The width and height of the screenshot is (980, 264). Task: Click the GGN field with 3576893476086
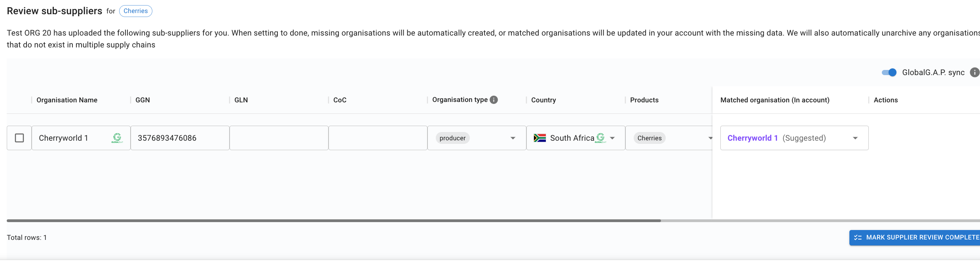tap(180, 138)
